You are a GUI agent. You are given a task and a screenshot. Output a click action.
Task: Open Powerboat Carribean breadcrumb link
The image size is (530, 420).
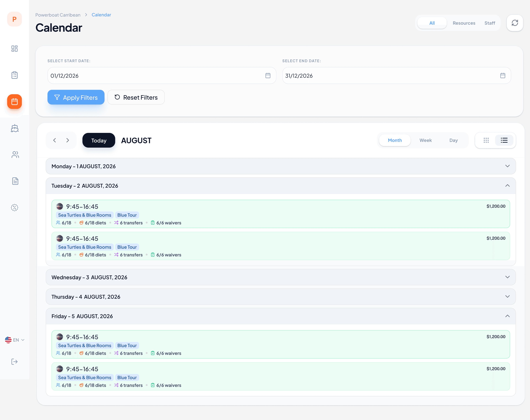pos(58,15)
